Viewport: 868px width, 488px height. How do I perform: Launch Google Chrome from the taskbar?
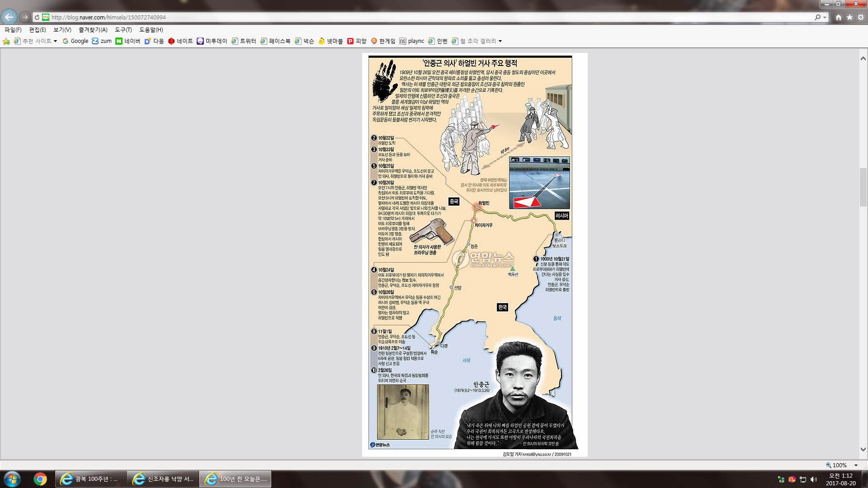(40, 479)
